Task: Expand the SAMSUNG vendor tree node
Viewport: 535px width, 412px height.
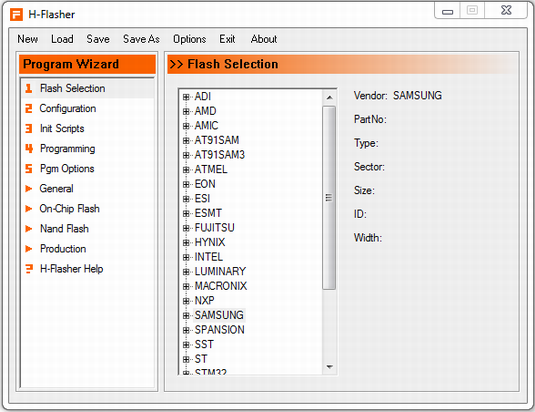Action: click(186, 315)
